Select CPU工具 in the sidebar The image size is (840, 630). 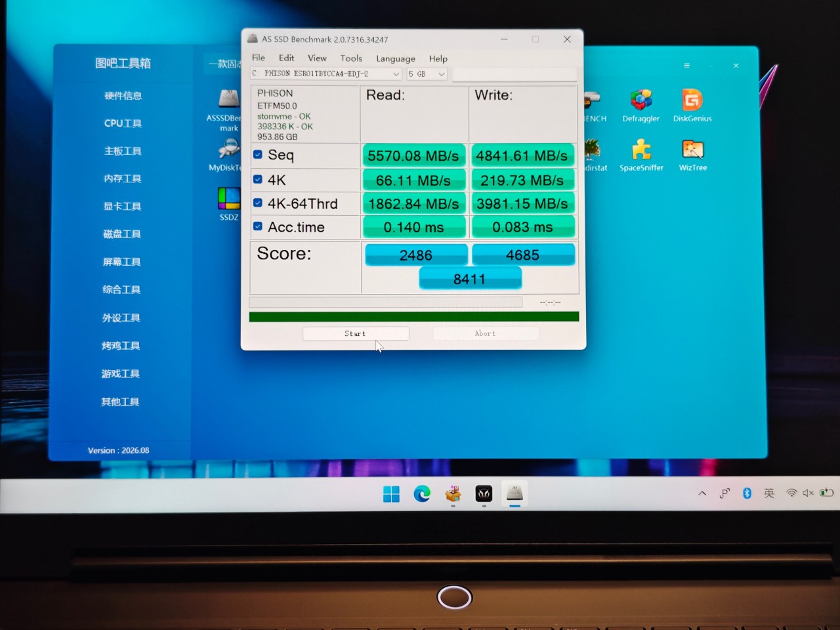123,123
